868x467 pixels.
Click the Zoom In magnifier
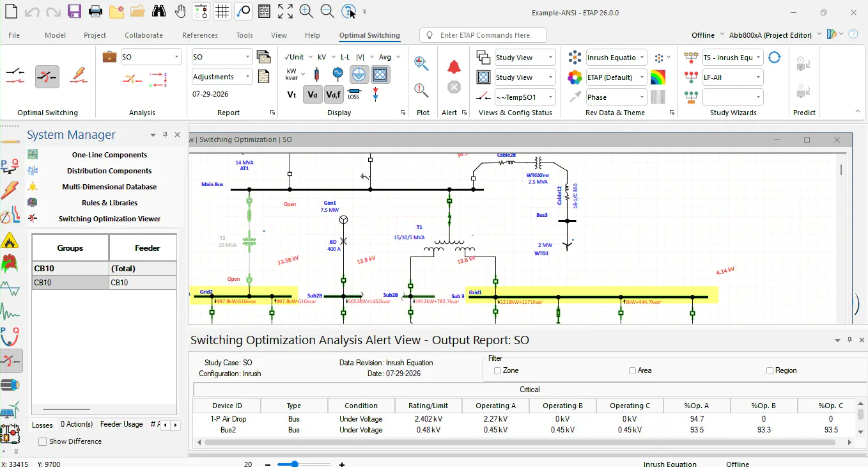click(306, 12)
